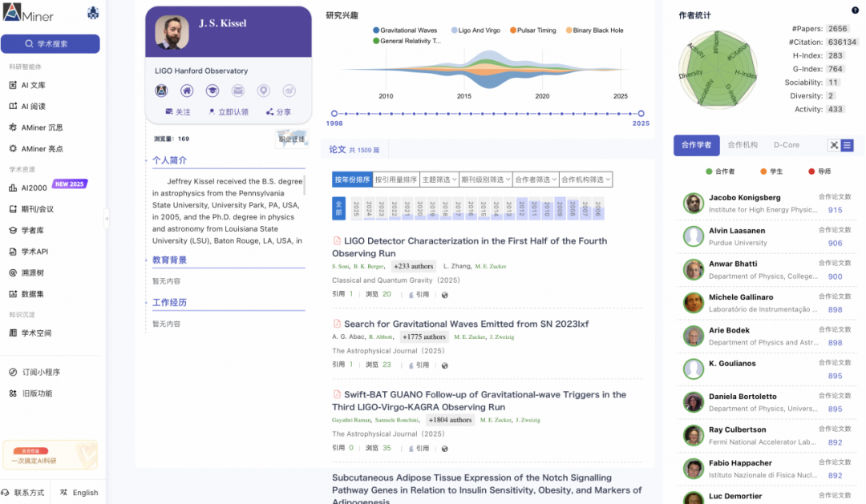This screenshot has width=866, height=504.
Task: Expand the 期刊级别筛选 dropdown
Action: (x=486, y=179)
